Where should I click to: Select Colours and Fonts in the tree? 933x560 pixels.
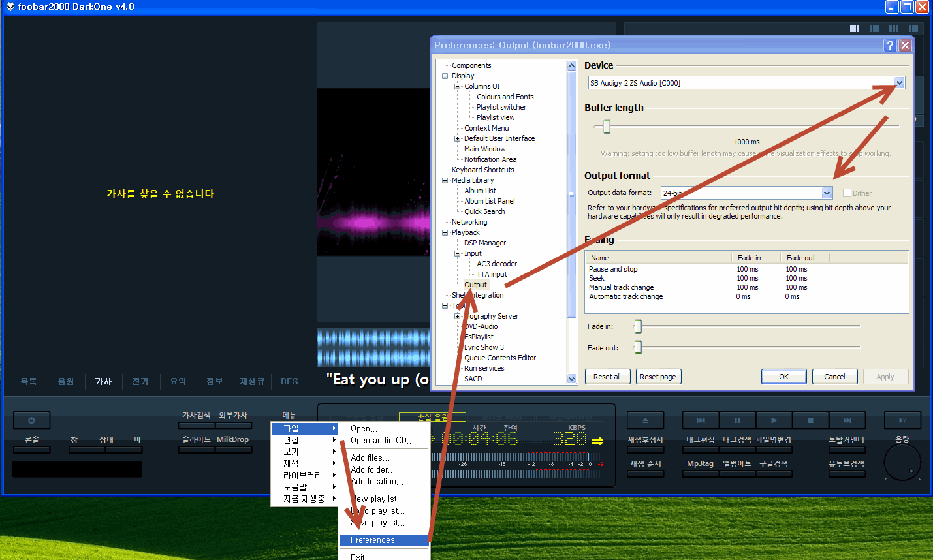(505, 97)
